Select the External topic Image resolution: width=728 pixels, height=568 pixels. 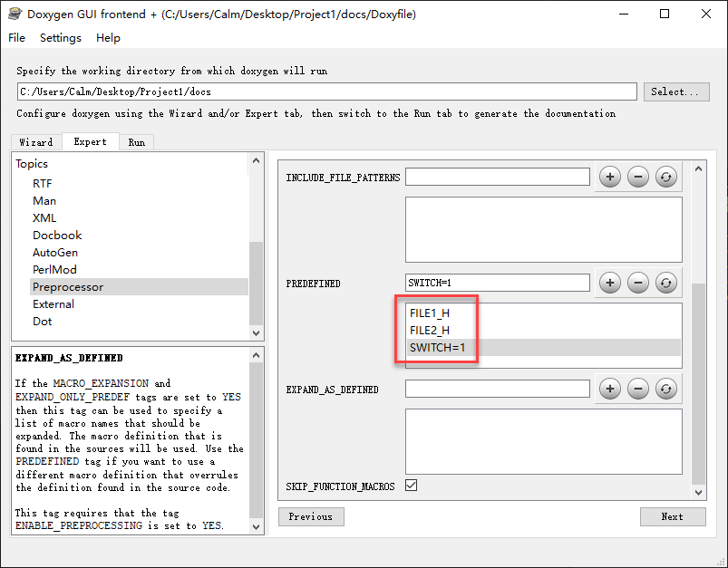pyautogui.click(x=53, y=304)
